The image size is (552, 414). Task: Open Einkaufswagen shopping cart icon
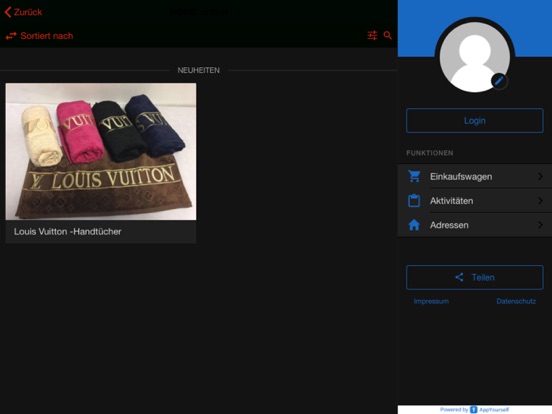pyautogui.click(x=414, y=176)
